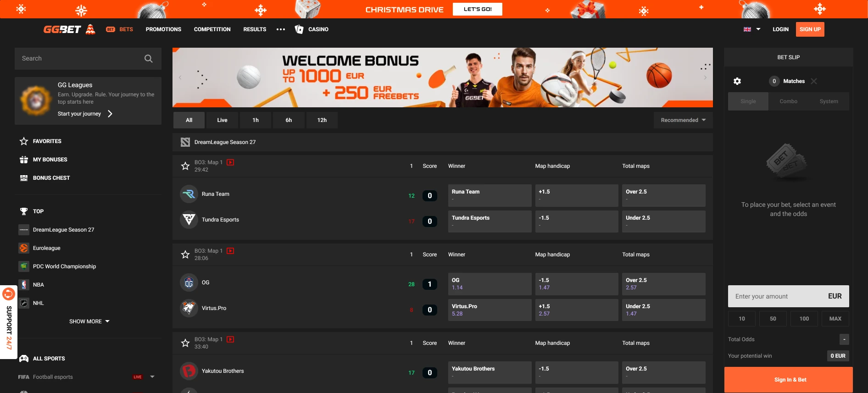Click All Sports gamepad icon

(24, 359)
